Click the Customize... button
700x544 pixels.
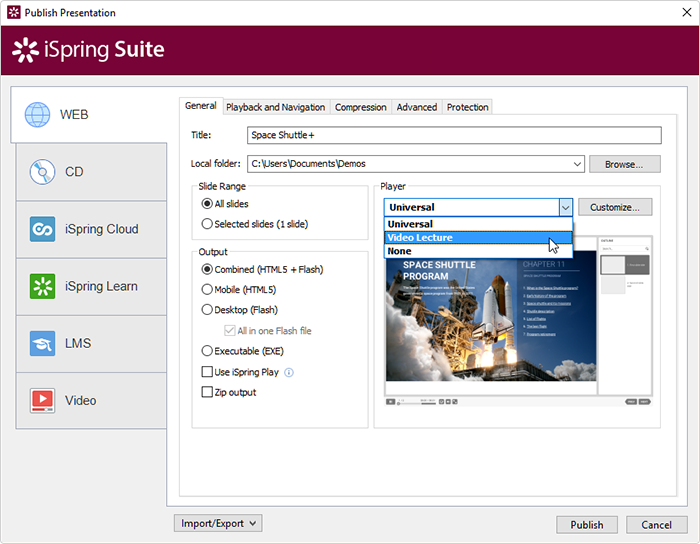coord(615,208)
